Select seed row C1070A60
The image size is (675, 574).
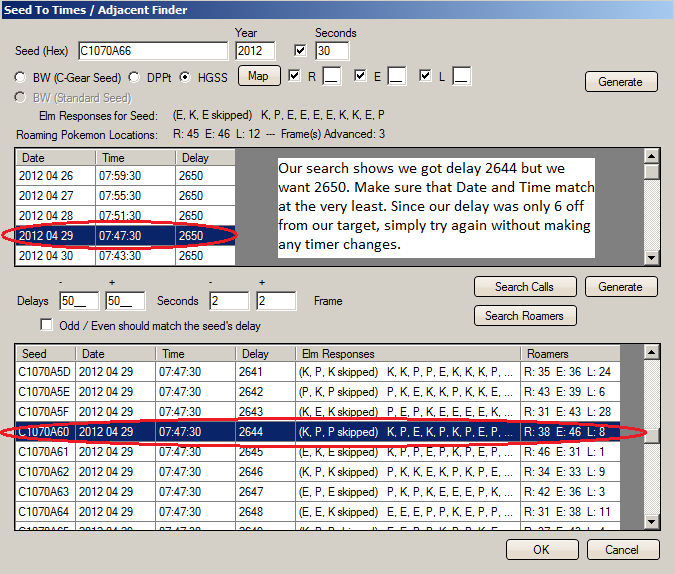point(318,431)
